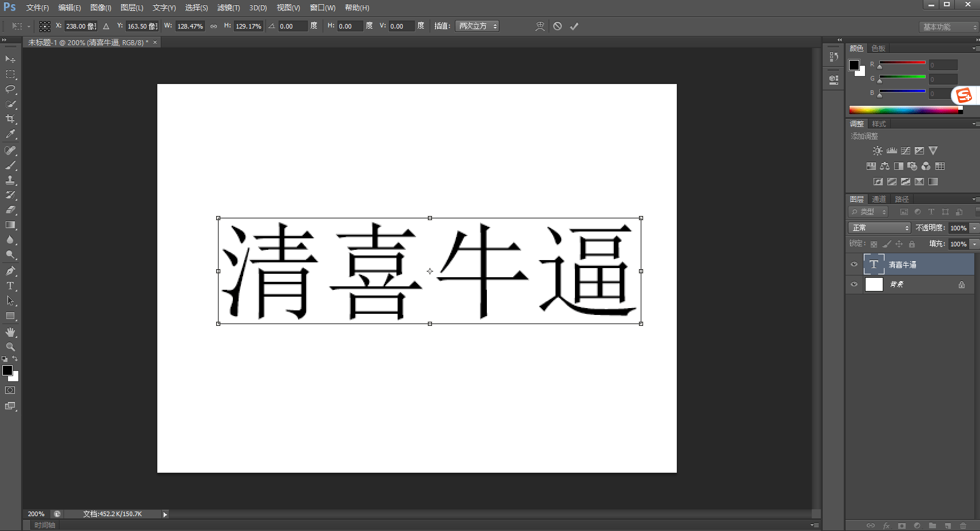Select the Brush tool
Screen dimensions: 980x531
tap(10, 165)
